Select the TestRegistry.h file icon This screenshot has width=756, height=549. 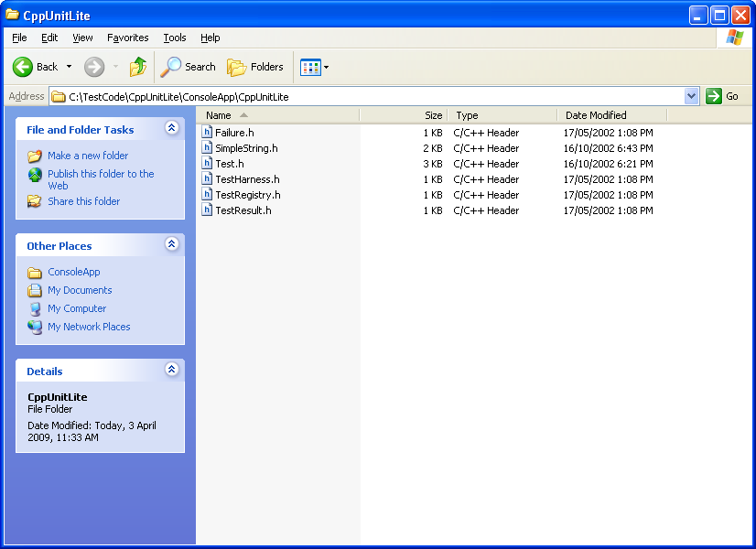click(x=207, y=194)
